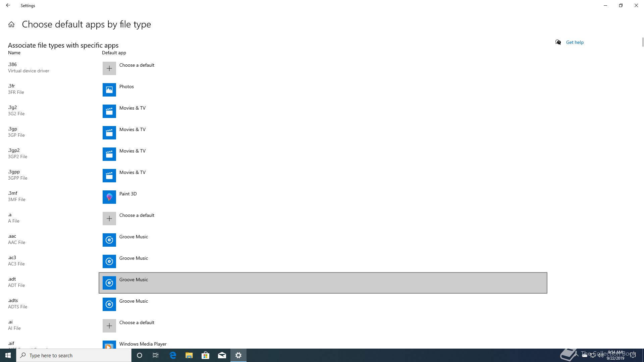This screenshot has width=644, height=362.
Task: Choose a default for the .a file
Action: (137, 215)
